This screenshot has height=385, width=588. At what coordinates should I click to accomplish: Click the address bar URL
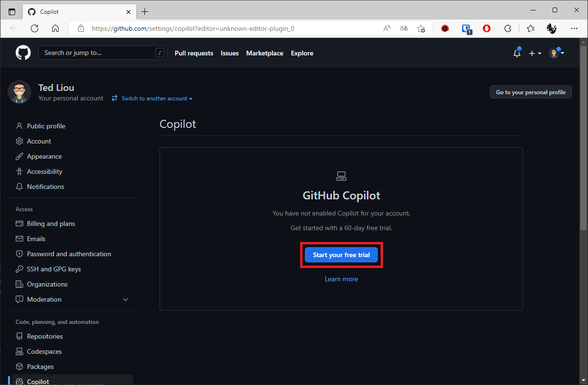click(193, 28)
